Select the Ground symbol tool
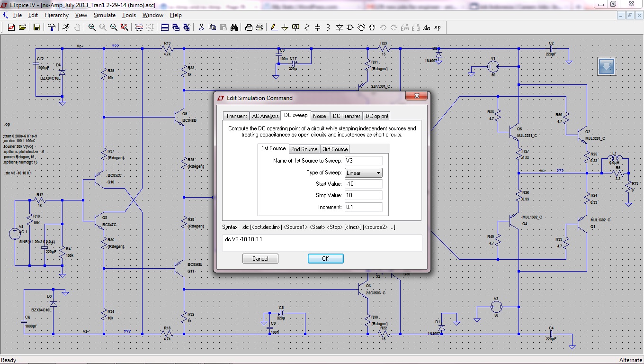This screenshot has width=644, height=364. pyautogui.click(x=285, y=27)
